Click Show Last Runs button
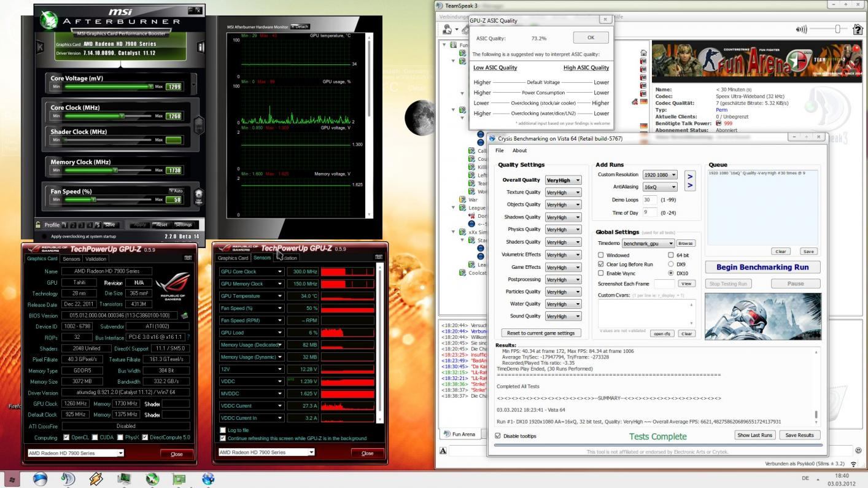 click(x=755, y=435)
